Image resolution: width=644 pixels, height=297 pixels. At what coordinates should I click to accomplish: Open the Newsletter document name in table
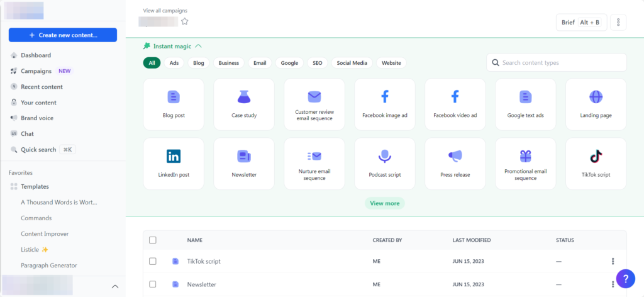[202, 284]
